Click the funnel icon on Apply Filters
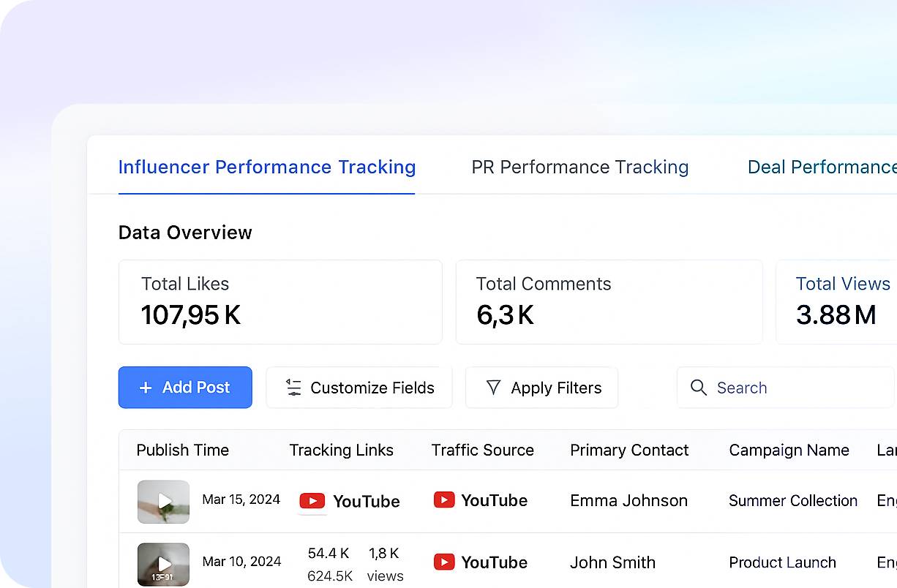Image resolution: width=897 pixels, height=588 pixels. pos(494,388)
